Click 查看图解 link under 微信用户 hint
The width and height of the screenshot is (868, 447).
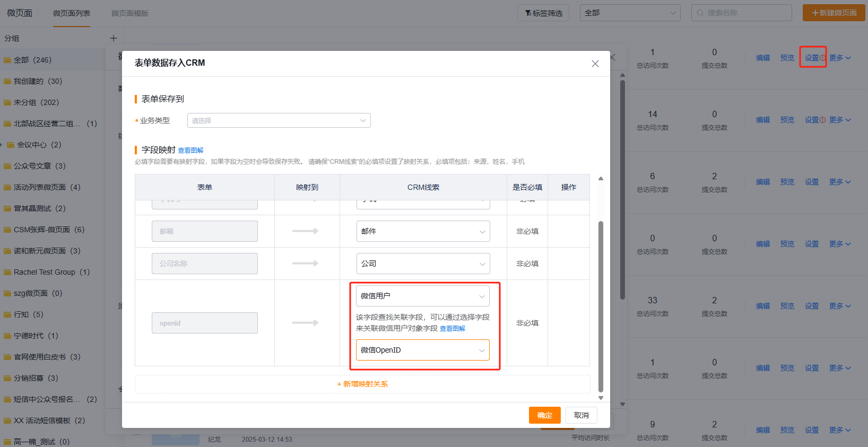click(x=453, y=329)
